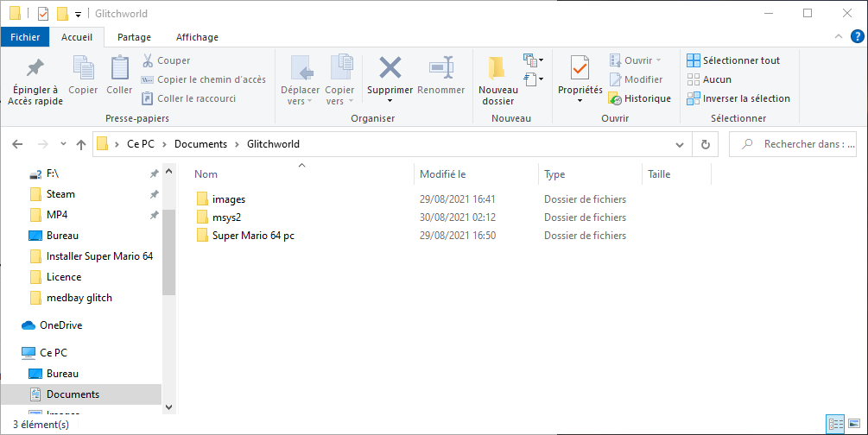This screenshot has width=868, height=435.
Task: Refresh the folder using the address bar button
Action: pyautogui.click(x=706, y=144)
